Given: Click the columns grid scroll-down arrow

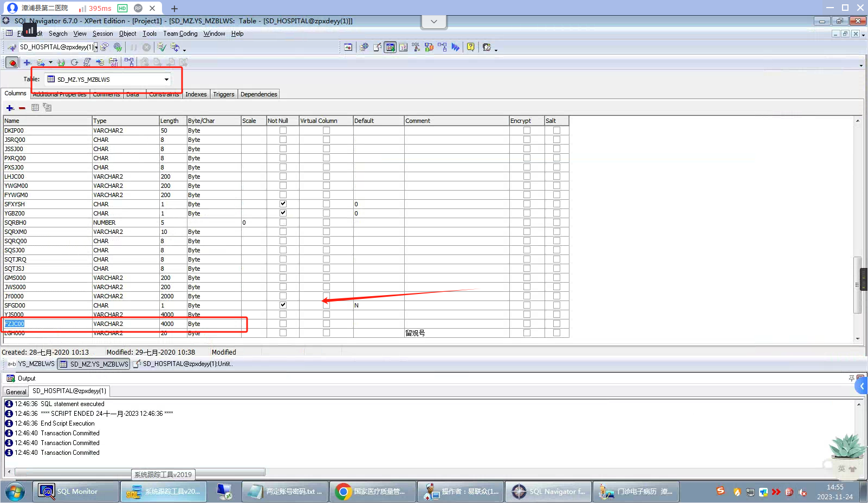Looking at the screenshot, I should pos(857,339).
